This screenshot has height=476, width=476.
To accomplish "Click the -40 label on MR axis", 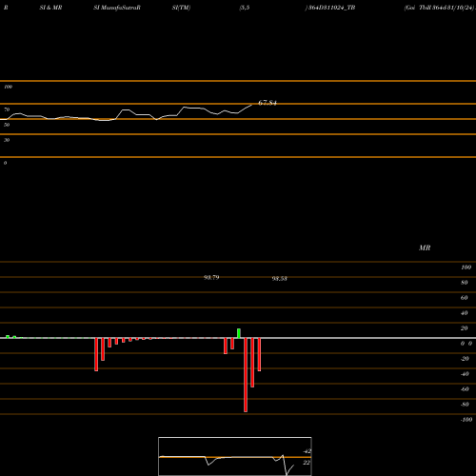I will tap(465, 374).
